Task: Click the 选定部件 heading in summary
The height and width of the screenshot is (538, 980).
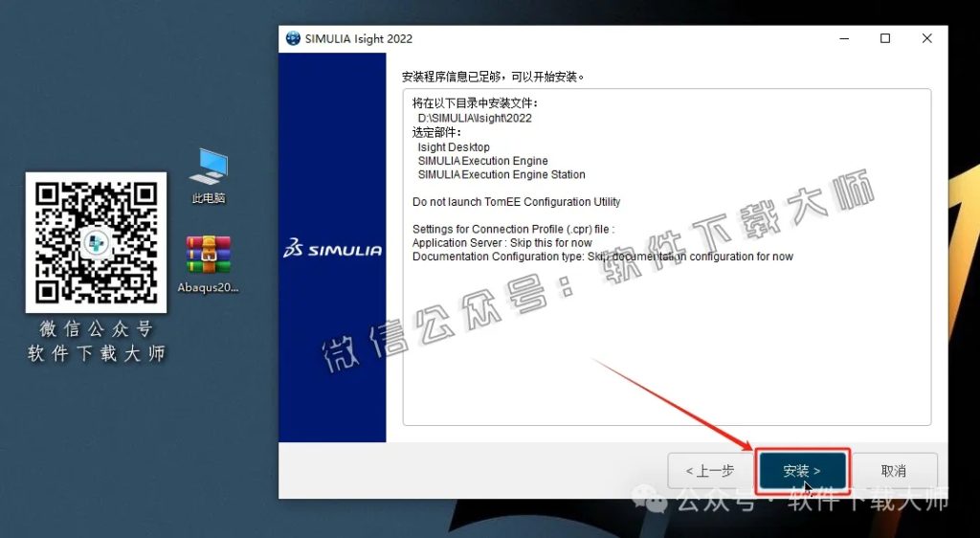Action: point(436,132)
